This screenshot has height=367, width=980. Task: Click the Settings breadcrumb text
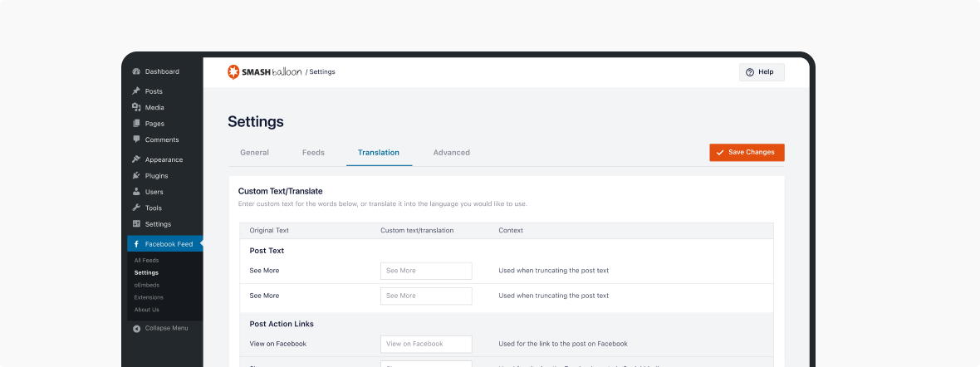pos(322,72)
